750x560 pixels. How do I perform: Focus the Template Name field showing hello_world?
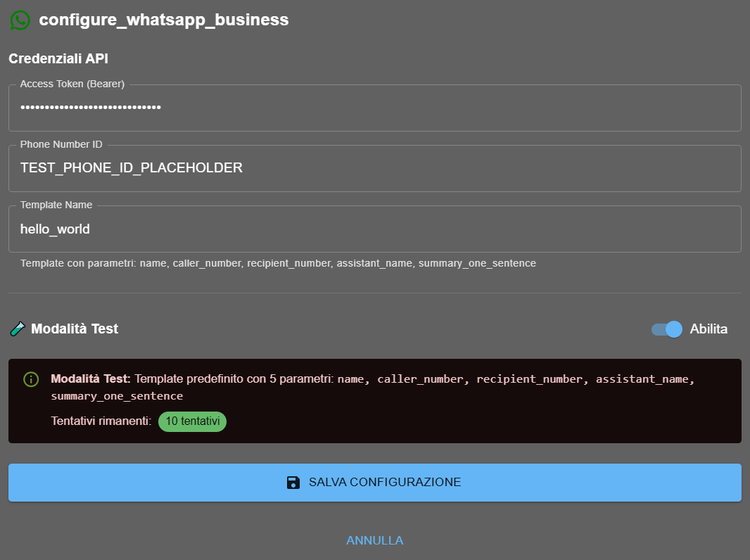click(374, 229)
